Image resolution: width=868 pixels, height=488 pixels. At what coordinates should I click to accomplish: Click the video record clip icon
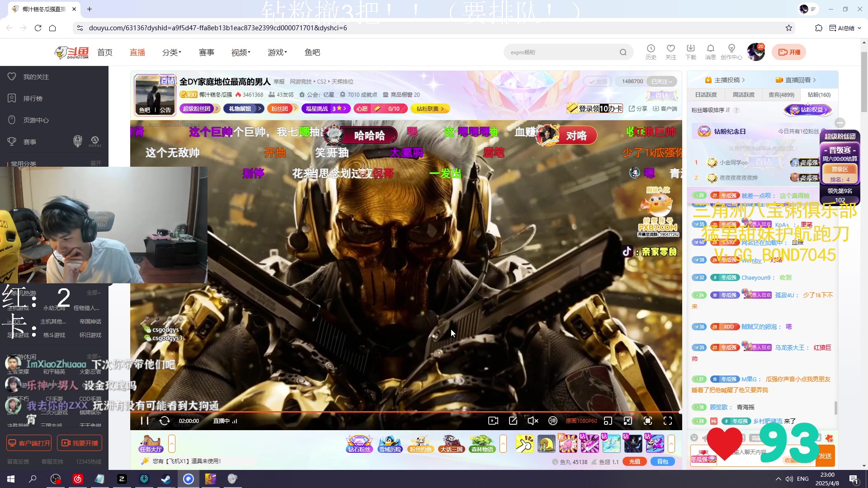click(x=493, y=421)
